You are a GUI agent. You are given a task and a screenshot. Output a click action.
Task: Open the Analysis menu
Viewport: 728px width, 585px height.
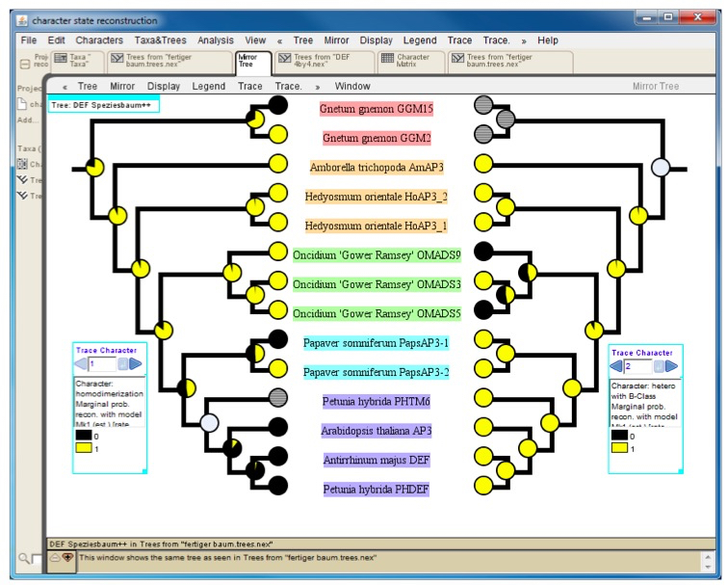click(x=216, y=40)
